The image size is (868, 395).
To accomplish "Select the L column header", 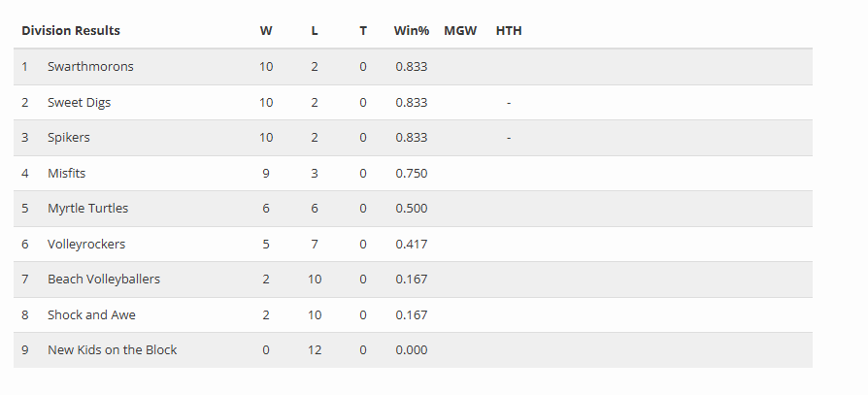I will point(315,30).
